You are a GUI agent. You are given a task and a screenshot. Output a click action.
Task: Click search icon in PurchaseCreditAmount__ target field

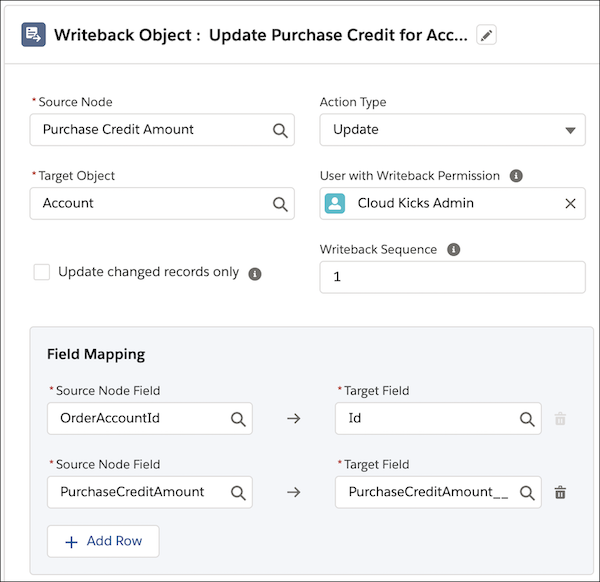pos(527,492)
